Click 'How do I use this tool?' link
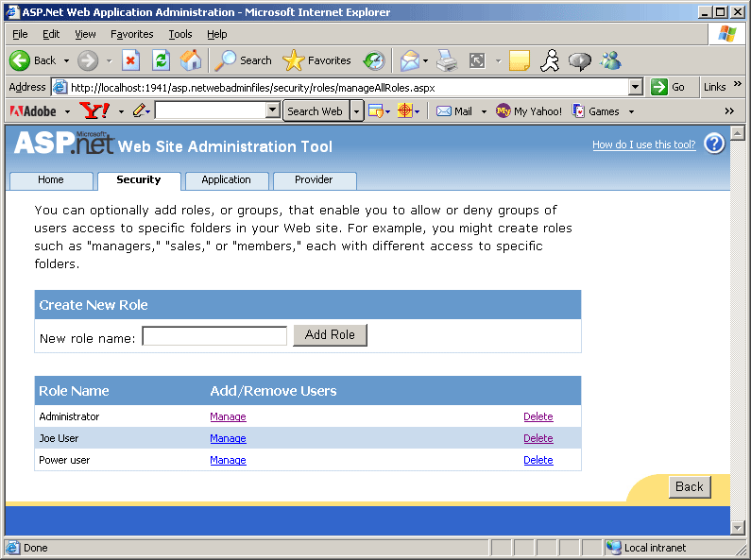Image resolution: width=751 pixels, height=560 pixels. [643, 144]
